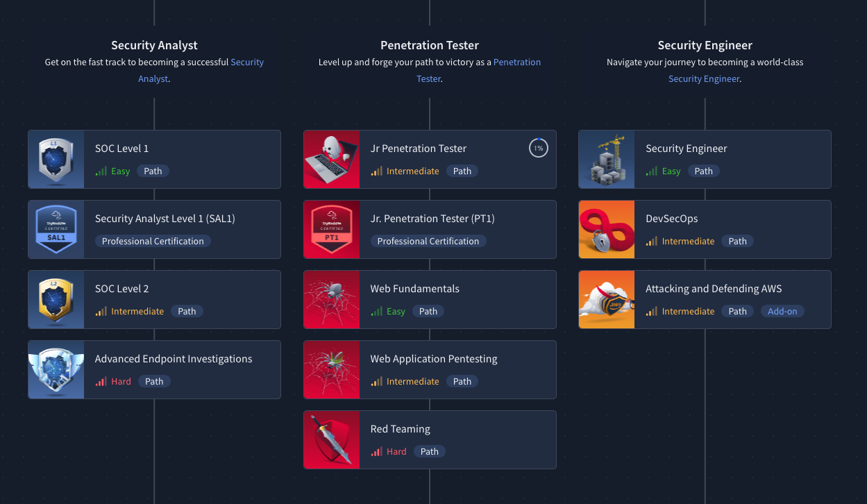Select the Penetration Tester column heading
This screenshot has height=504, width=867.
tap(430, 45)
